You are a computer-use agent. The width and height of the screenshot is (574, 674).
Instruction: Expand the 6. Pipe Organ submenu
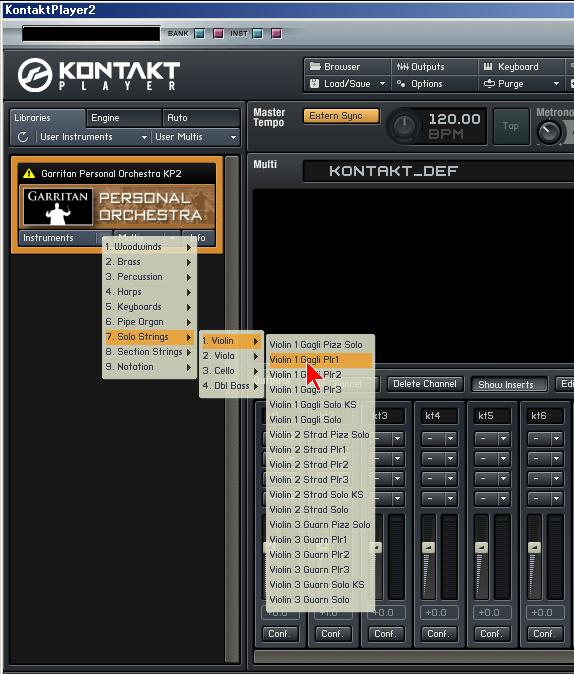tap(149, 322)
